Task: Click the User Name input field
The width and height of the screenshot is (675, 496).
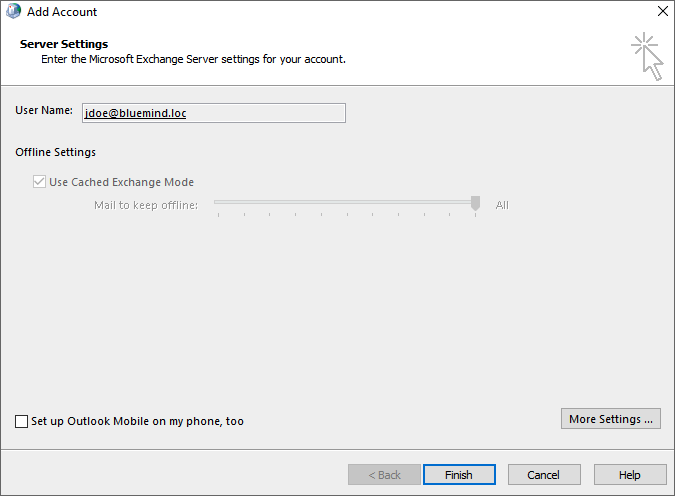Action: (214, 113)
